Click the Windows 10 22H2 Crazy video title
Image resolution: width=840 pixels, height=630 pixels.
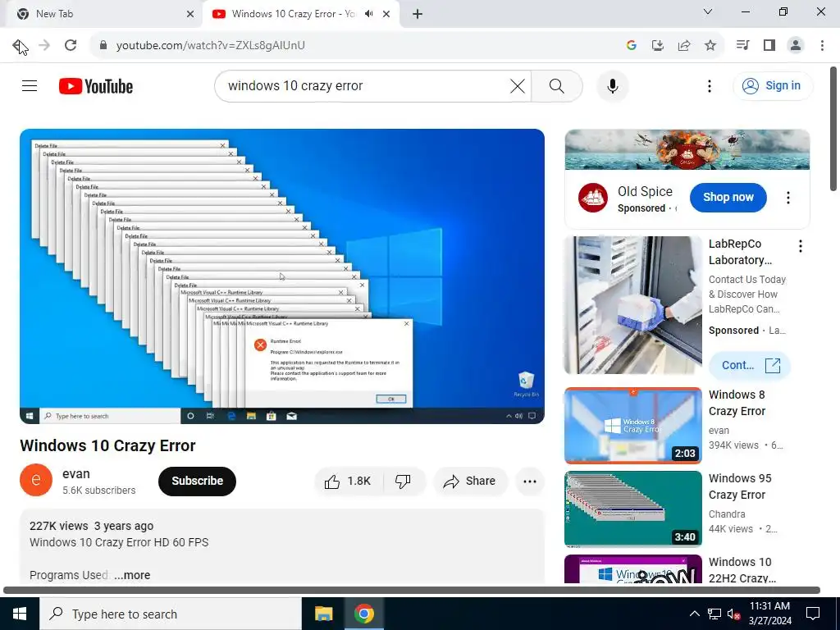(742, 570)
